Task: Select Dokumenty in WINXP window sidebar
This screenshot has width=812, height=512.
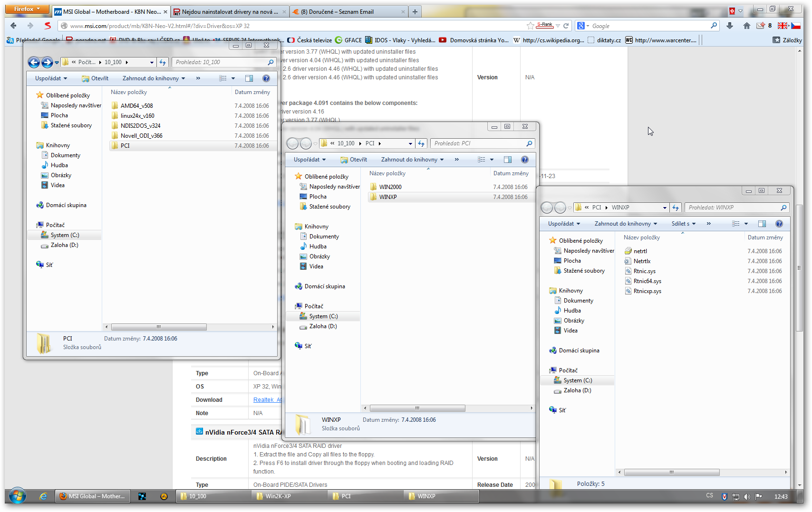Action: pos(574,301)
